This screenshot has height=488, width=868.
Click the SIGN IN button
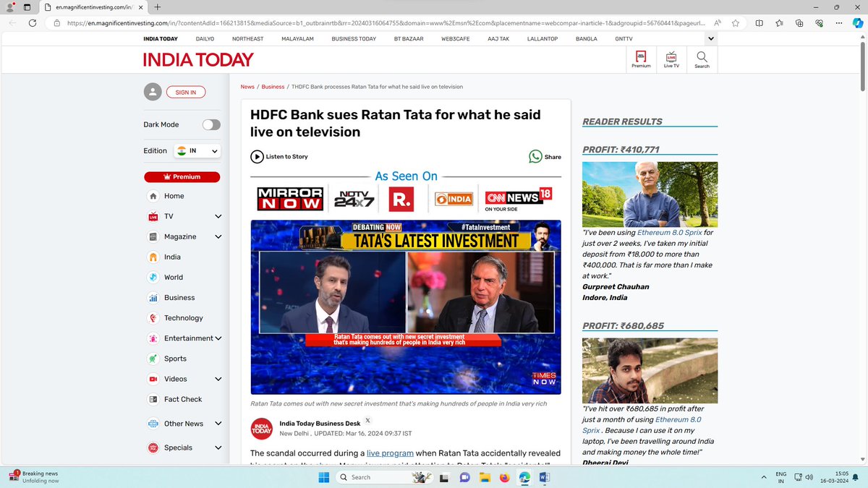[186, 92]
